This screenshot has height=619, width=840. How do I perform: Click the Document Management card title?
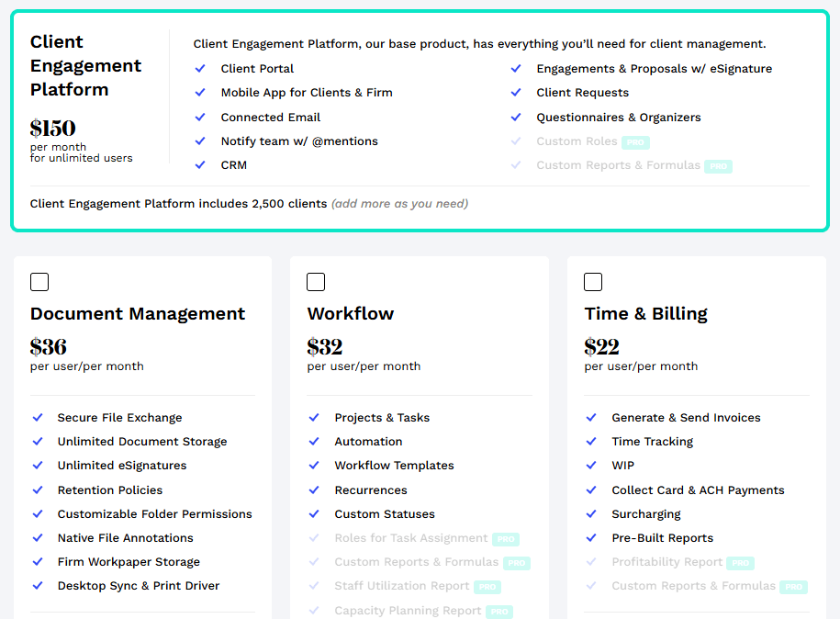coord(138,314)
